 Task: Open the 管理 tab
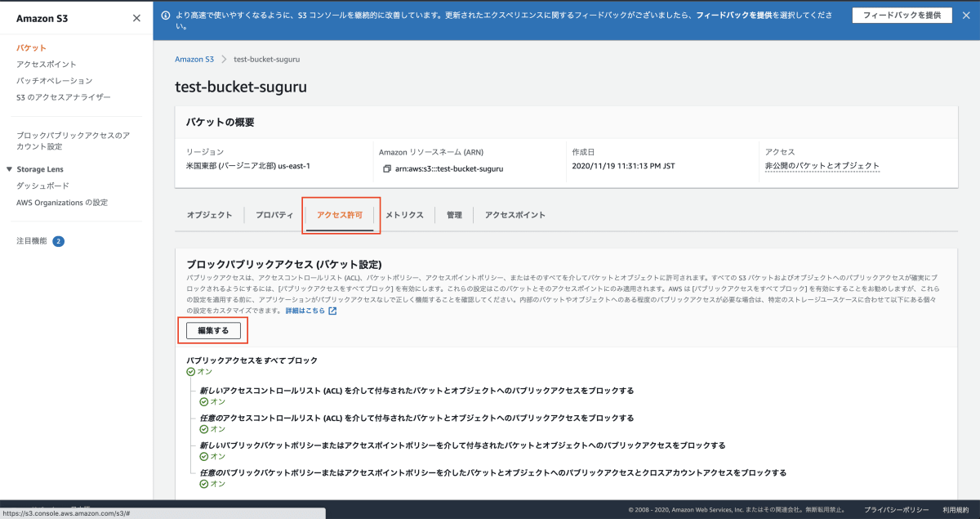pyautogui.click(x=454, y=215)
